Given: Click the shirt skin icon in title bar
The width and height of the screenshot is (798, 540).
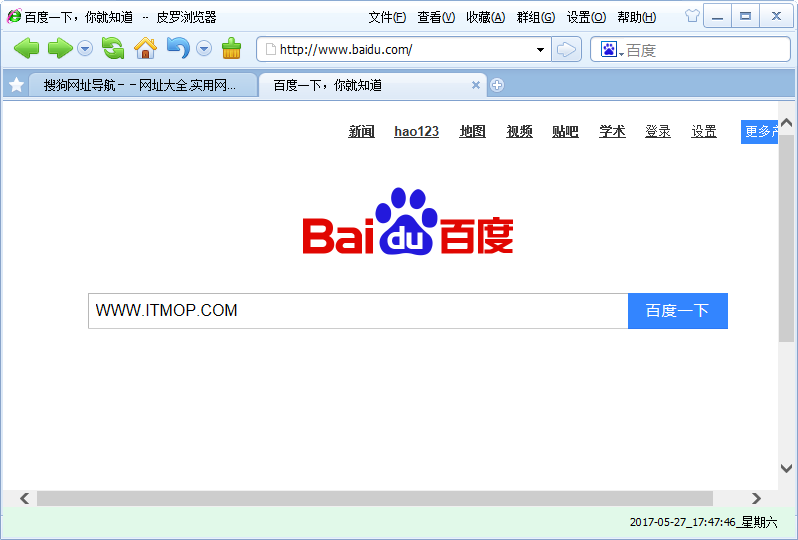Looking at the screenshot, I should point(692,16).
